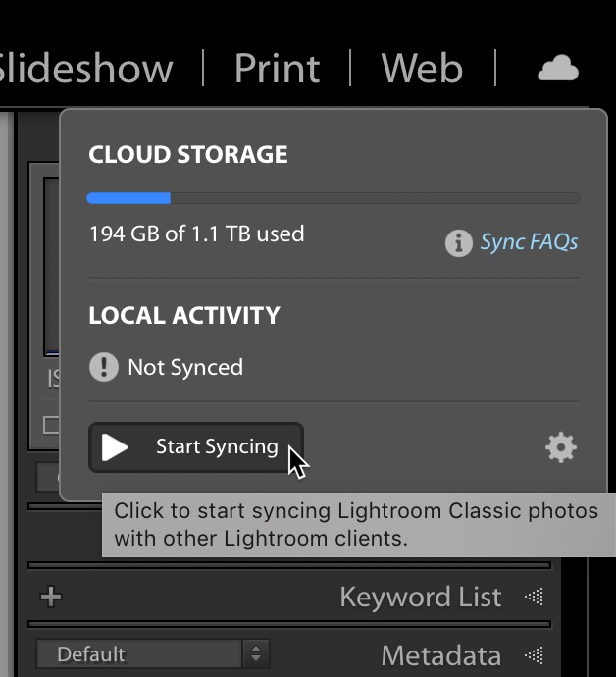
Task: Open the Sync FAQs link
Action: pos(529,241)
